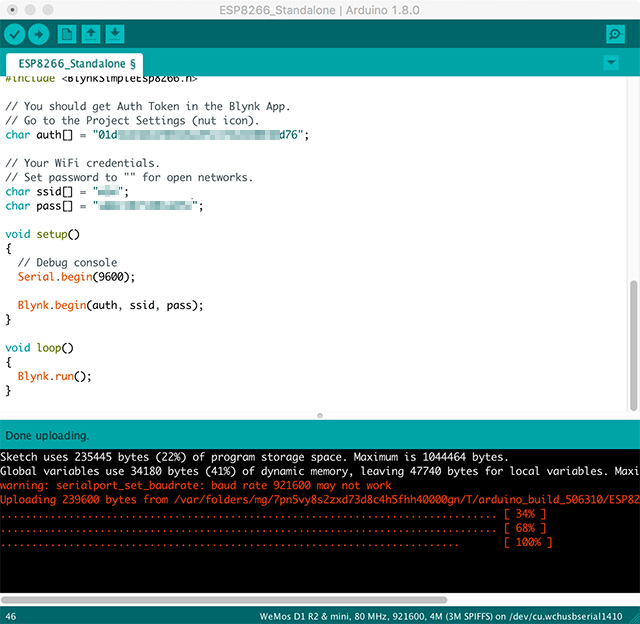The width and height of the screenshot is (640, 624).
Task: Click the Blynk.run() line in loop
Action: pos(54,376)
